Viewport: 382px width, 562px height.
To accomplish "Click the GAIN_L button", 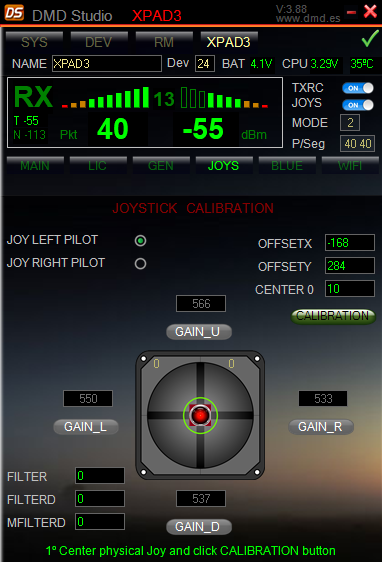I will 86,427.
